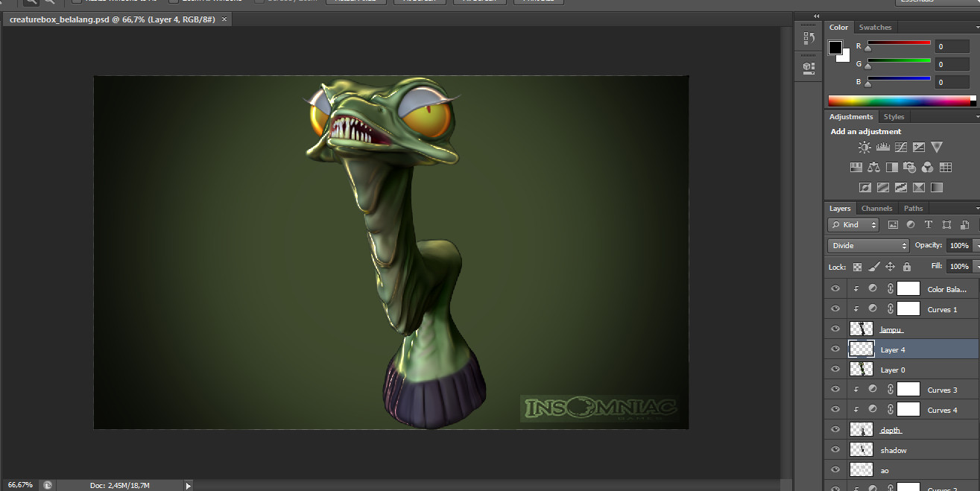
Task: Toggle lock all padlock icon
Action: [906, 267]
